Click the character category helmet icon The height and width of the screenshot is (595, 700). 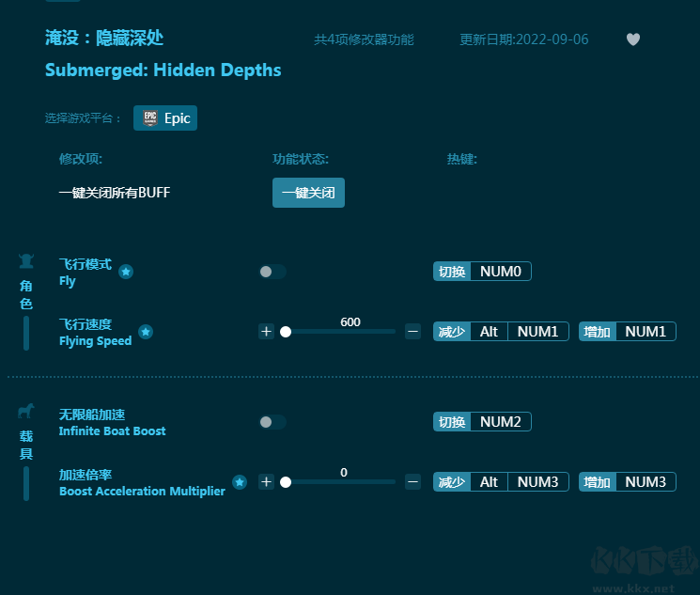pyautogui.click(x=26, y=261)
